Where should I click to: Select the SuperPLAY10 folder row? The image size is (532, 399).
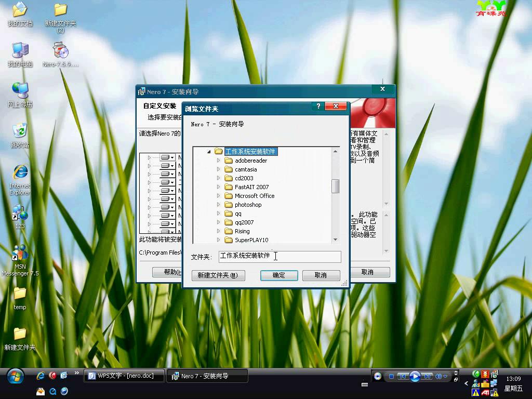coord(247,240)
